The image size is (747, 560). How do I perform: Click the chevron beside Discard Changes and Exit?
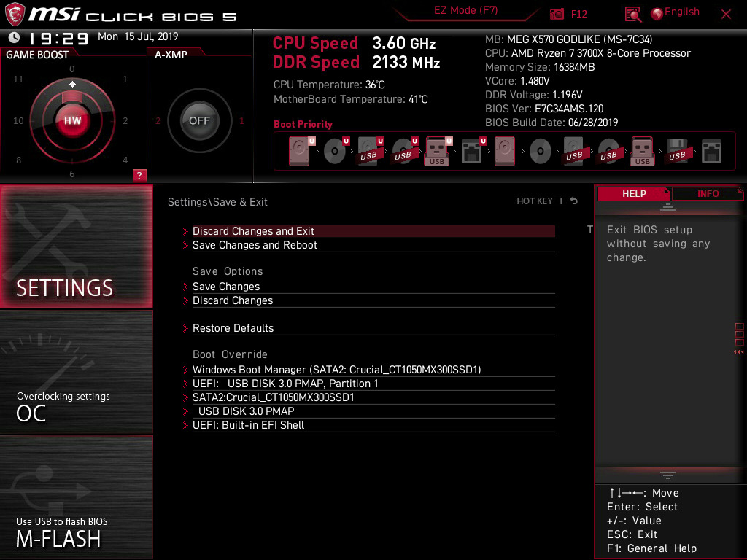[185, 231]
